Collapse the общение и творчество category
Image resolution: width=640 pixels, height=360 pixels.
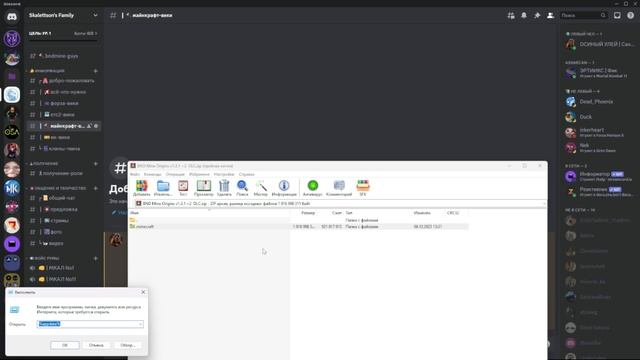click(x=58, y=188)
